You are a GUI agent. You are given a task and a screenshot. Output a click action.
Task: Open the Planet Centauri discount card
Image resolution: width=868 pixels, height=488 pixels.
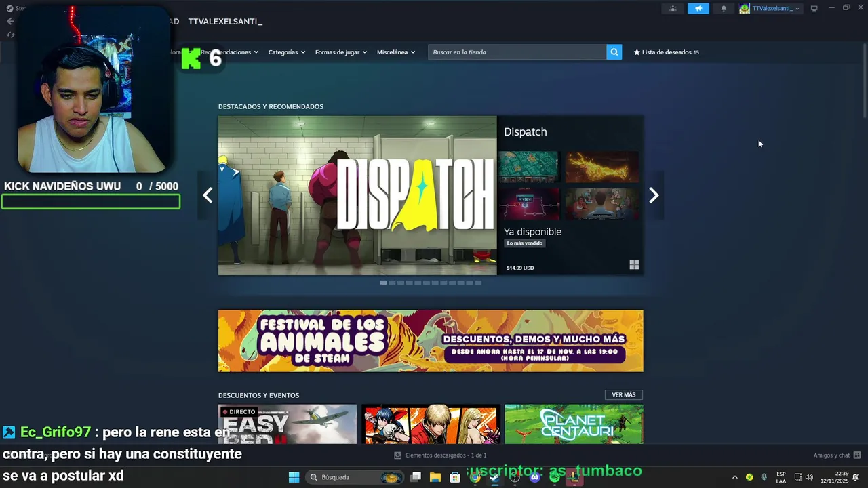click(x=574, y=424)
